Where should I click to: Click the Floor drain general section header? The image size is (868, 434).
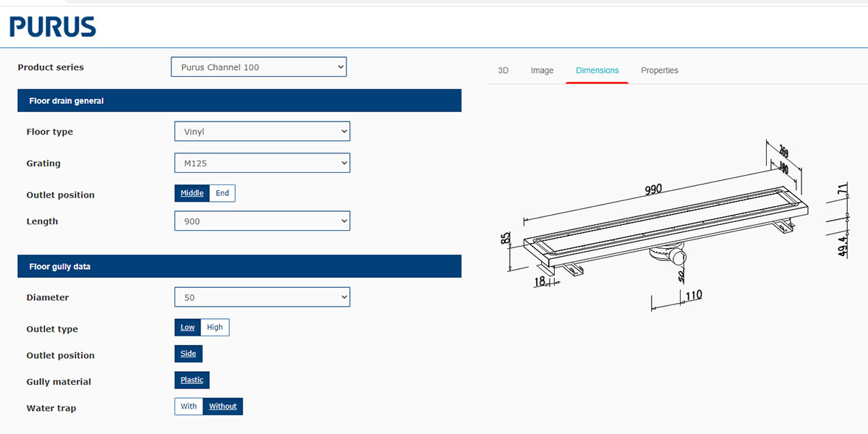click(239, 101)
